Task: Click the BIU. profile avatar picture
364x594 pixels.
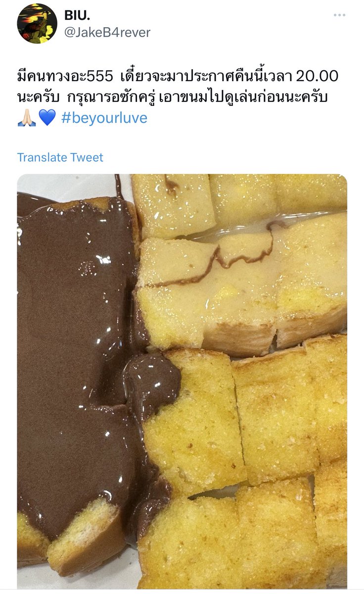Action: pyautogui.click(x=37, y=23)
